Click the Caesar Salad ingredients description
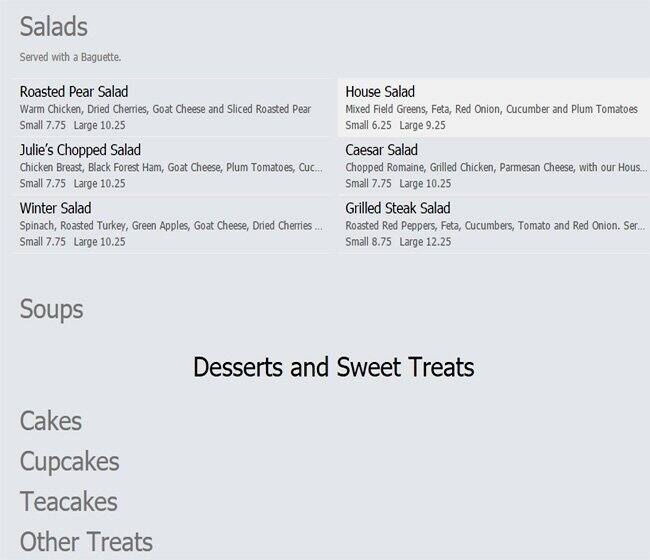The width and height of the screenshot is (650, 560). coord(490,167)
